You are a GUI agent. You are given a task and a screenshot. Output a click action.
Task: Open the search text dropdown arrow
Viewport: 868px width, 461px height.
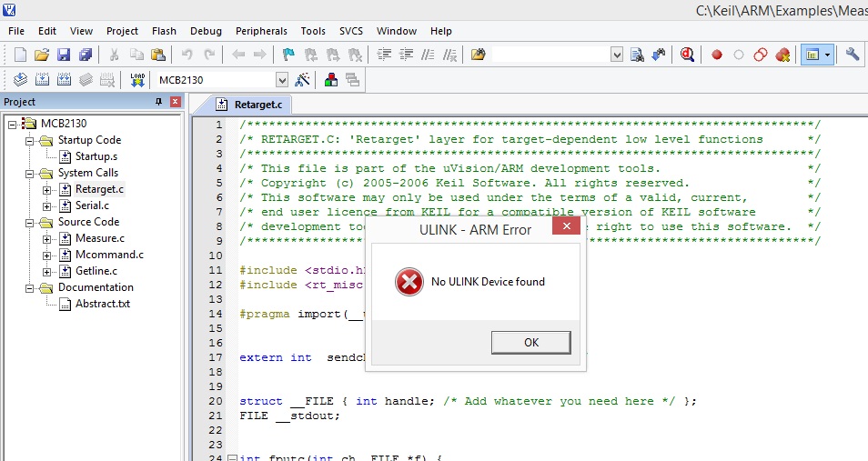tap(617, 55)
